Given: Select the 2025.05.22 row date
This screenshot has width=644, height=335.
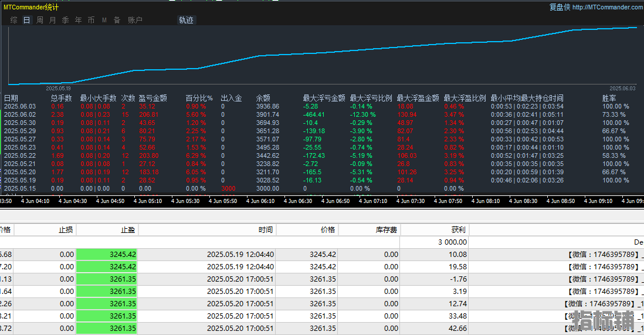Looking at the screenshot, I should (x=20, y=156).
